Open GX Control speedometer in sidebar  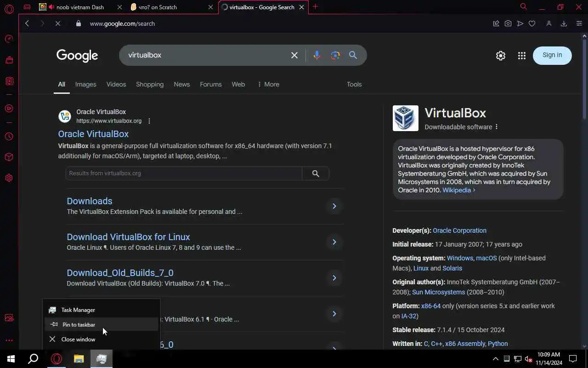(x=9, y=39)
